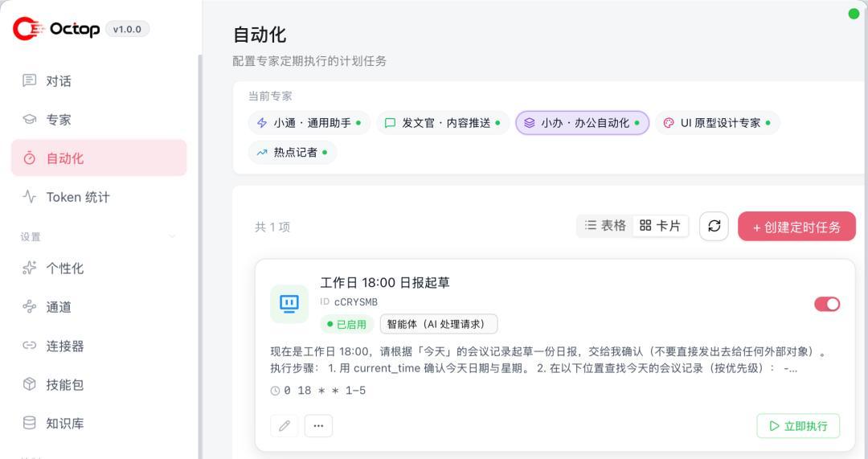Click trend arrow icon on 热点记者 chip
The height and width of the screenshot is (459, 868).
pyautogui.click(x=262, y=152)
